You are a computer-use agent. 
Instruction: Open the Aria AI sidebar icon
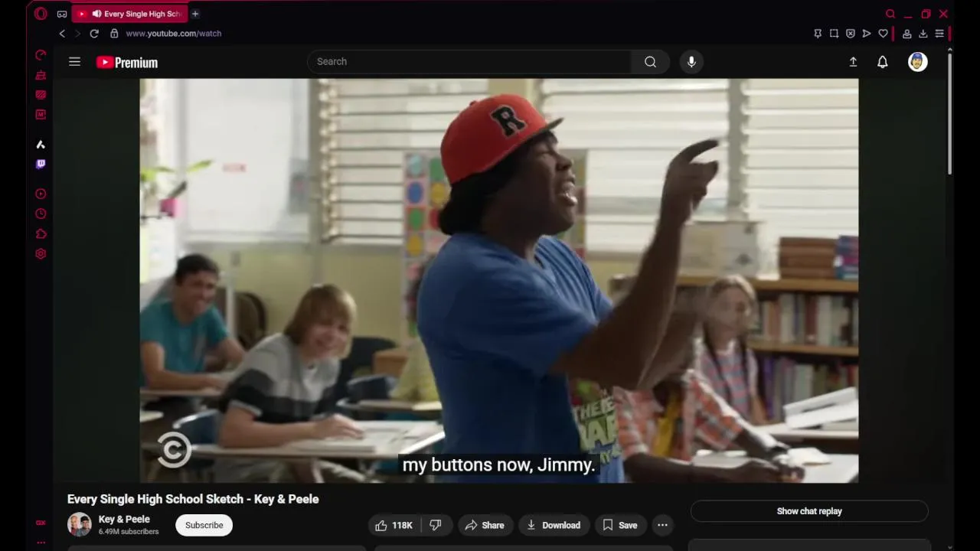coord(41,145)
